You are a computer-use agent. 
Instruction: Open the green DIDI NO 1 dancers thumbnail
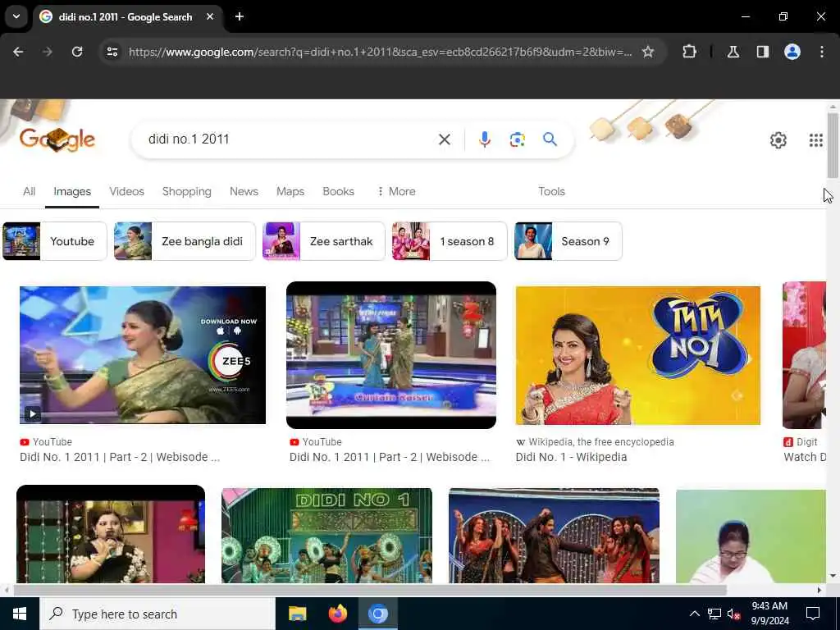point(326,535)
